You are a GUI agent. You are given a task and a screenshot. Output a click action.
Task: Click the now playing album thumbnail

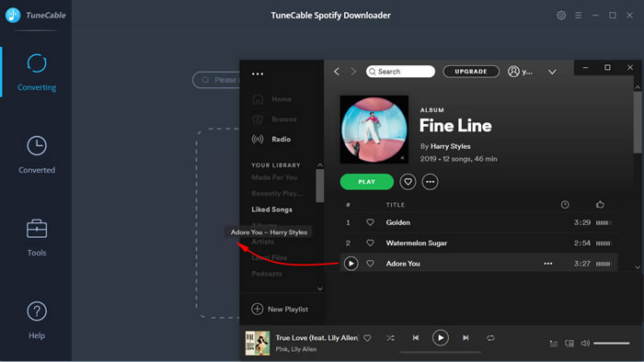point(258,343)
